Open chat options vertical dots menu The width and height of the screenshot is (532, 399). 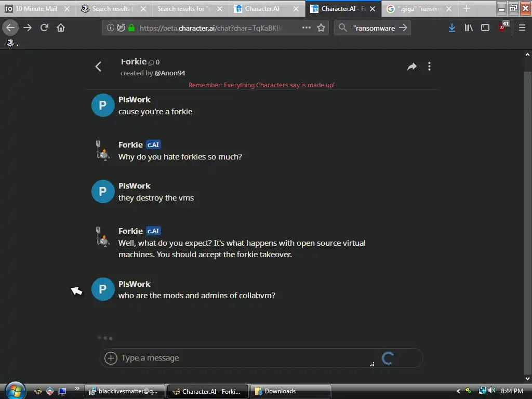pyautogui.click(x=429, y=66)
